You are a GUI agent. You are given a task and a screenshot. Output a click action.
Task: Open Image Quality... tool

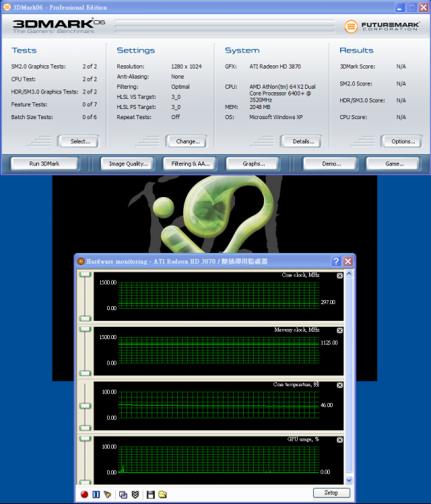pyautogui.click(x=129, y=164)
